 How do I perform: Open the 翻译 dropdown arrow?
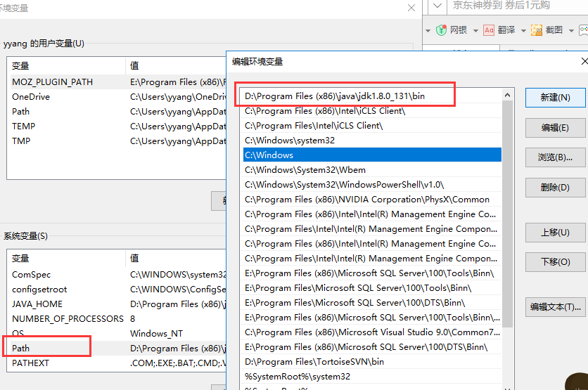(x=523, y=31)
